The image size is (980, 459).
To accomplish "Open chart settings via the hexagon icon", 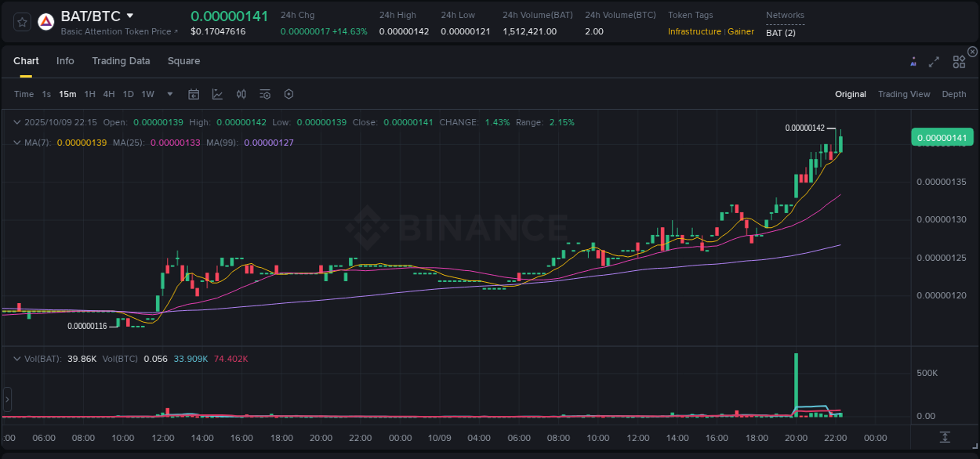I will 289,94.
